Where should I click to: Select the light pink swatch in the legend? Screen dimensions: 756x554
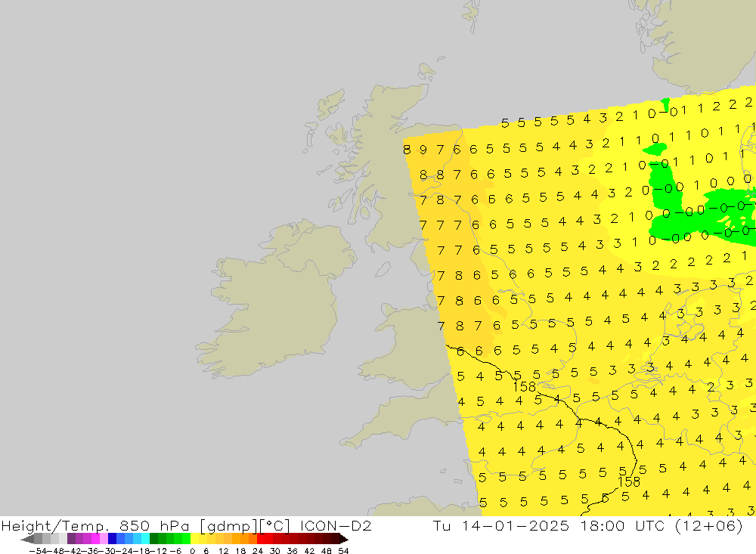(x=104, y=539)
